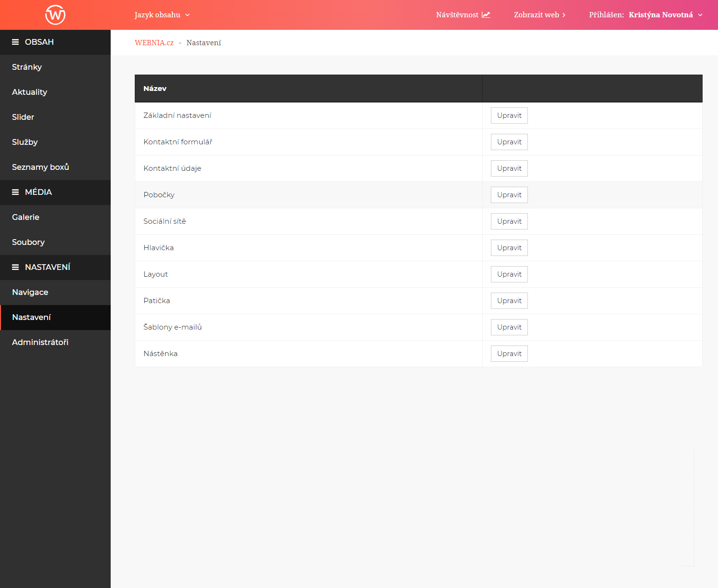Open Služby sidebar item
Image resolution: width=718 pixels, height=588 pixels.
pyautogui.click(x=55, y=142)
